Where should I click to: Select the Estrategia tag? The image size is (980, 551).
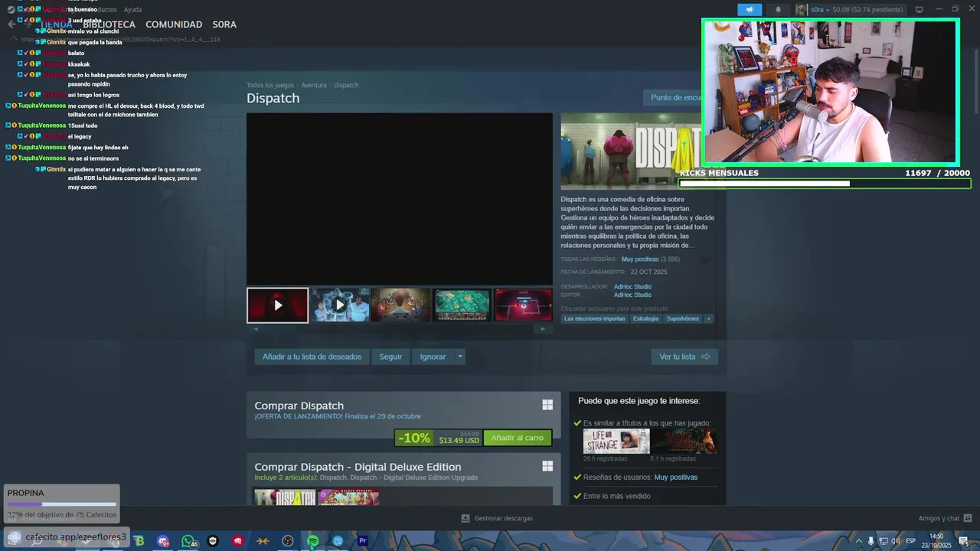645,318
